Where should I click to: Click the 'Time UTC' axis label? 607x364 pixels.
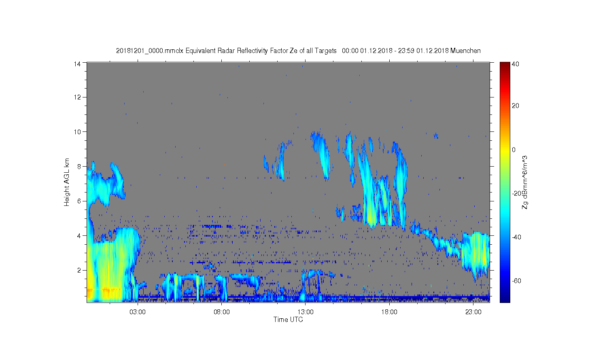coord(288,320)
